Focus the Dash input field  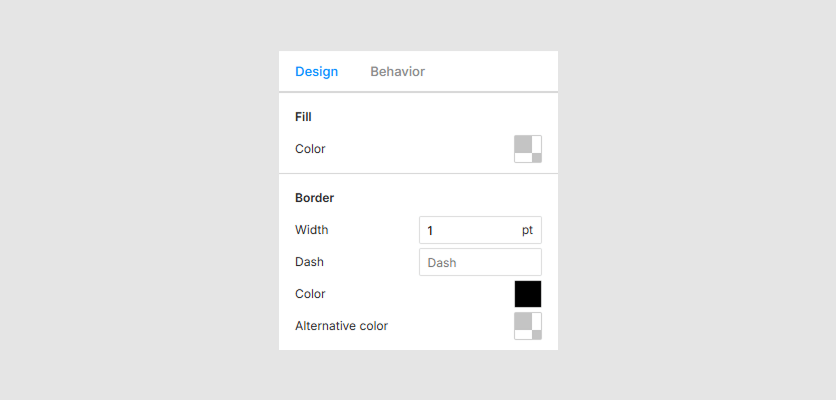(480, 262)
